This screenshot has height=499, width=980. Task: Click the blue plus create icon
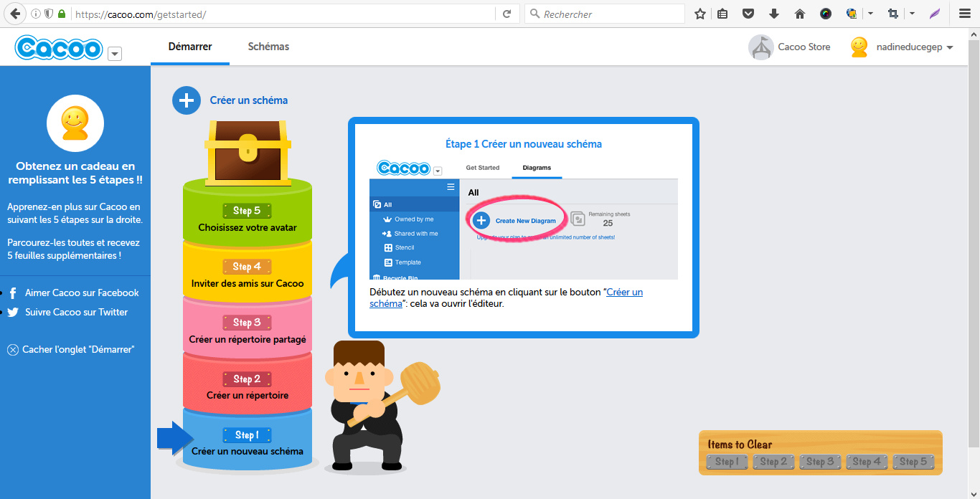187,100
